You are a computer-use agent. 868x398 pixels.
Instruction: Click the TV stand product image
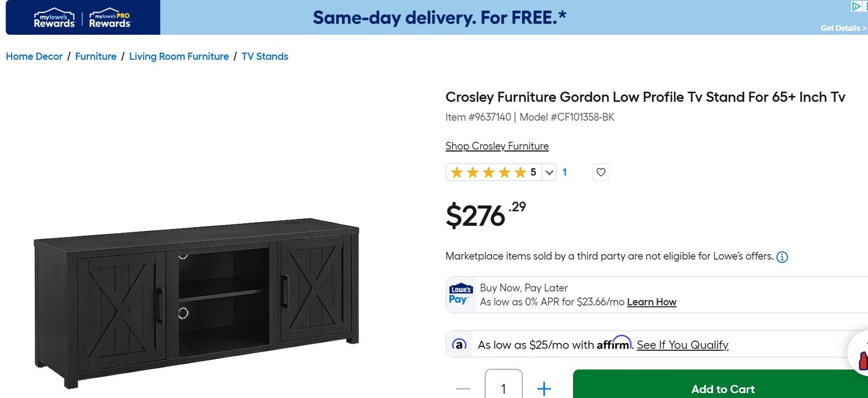click(196, 304)
